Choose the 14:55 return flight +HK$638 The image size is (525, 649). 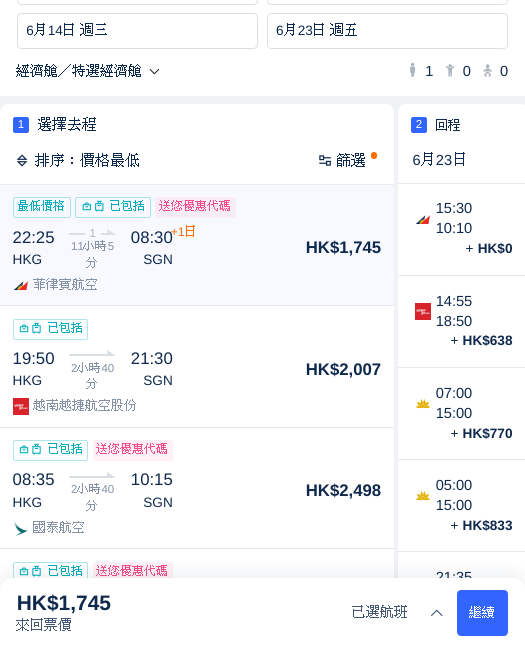tap(461, 322)
